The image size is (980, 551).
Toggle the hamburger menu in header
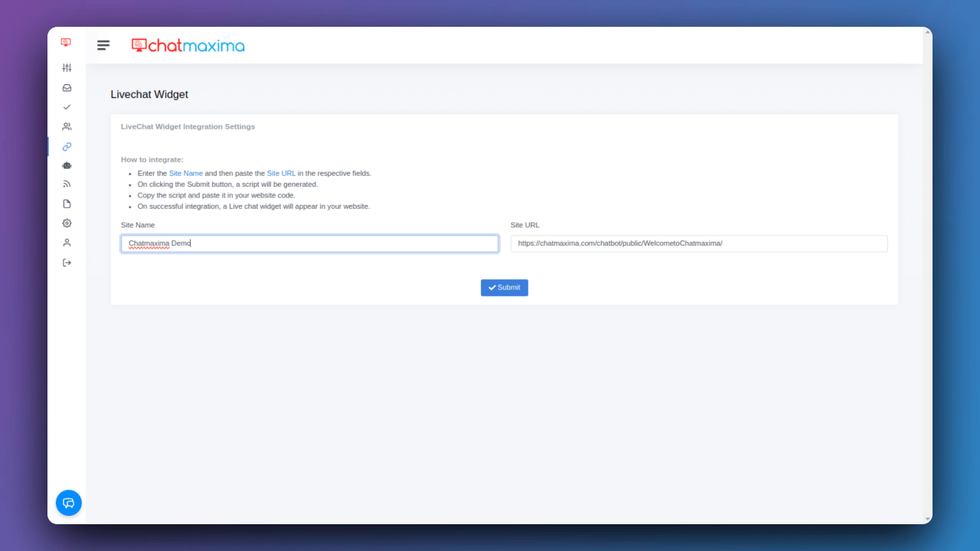point(103,45)
